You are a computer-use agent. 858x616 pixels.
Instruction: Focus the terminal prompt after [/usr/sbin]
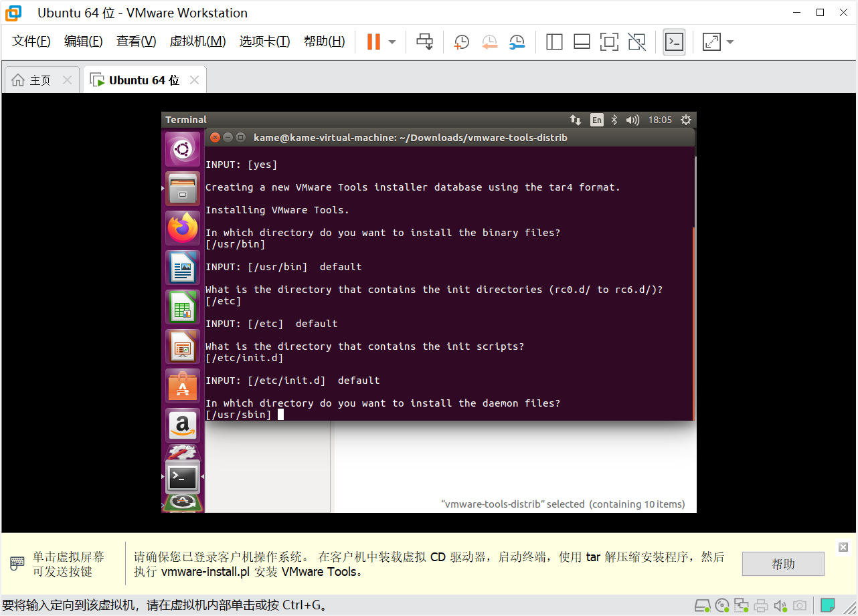[281, 415]
